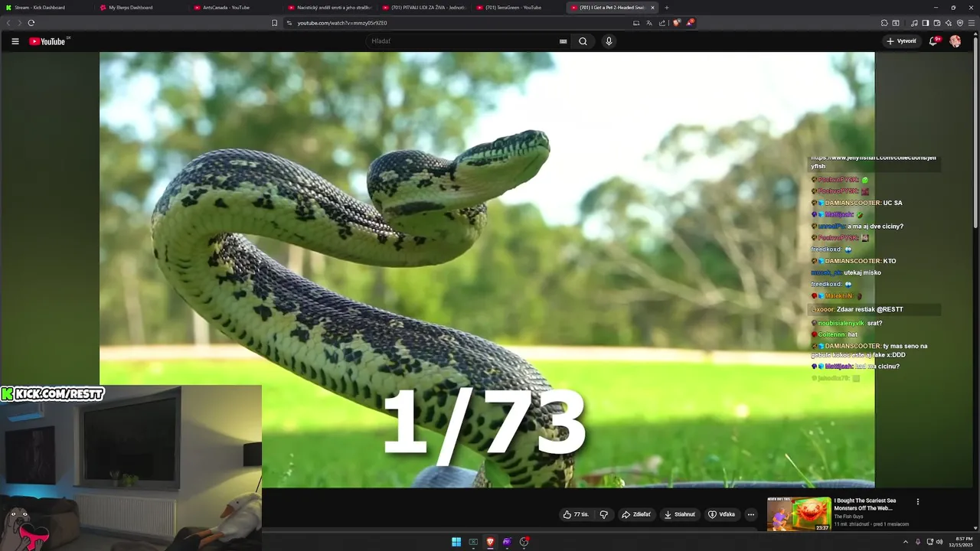
Task: Open Brave Shields lion icon
Action: (x=676, y=23)
